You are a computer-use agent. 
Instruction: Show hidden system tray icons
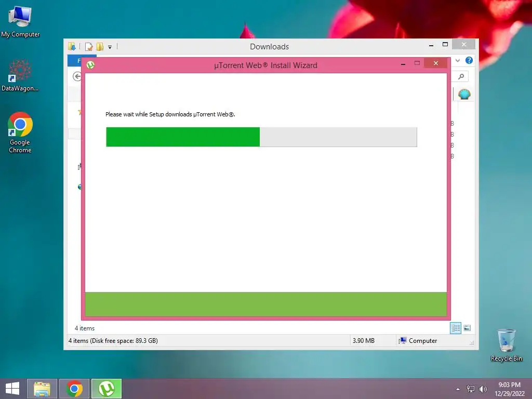coord(458,389)
